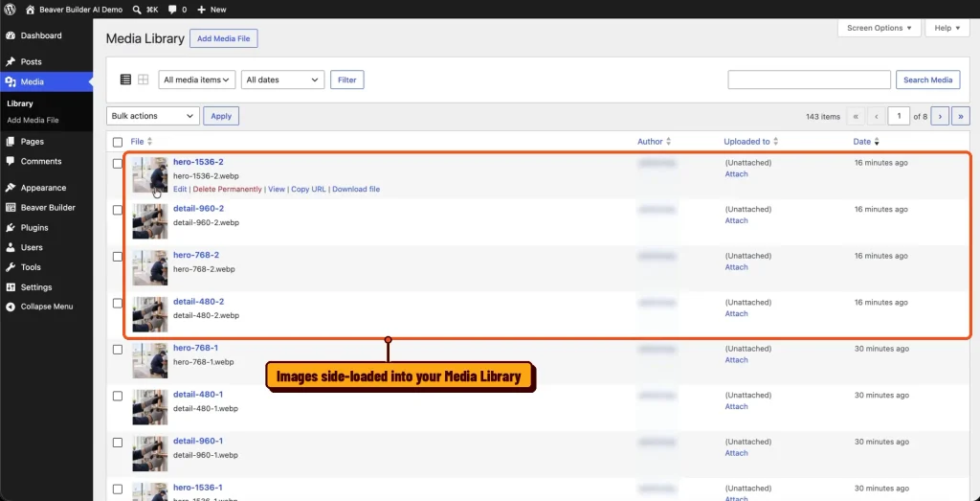Go to next page of media
Screen dimensions: 980x501
pyautogui.click(x=940, y=116)
